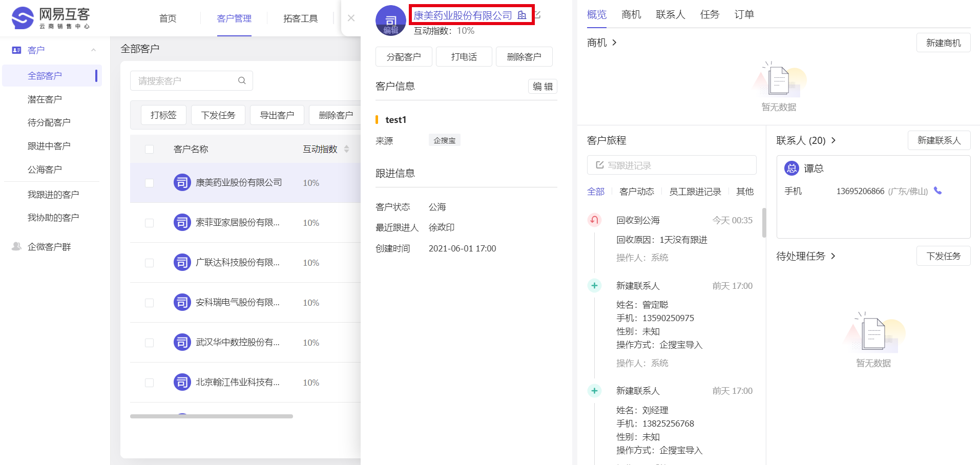Click the 广联达科技 row company icon

[182, 262]
